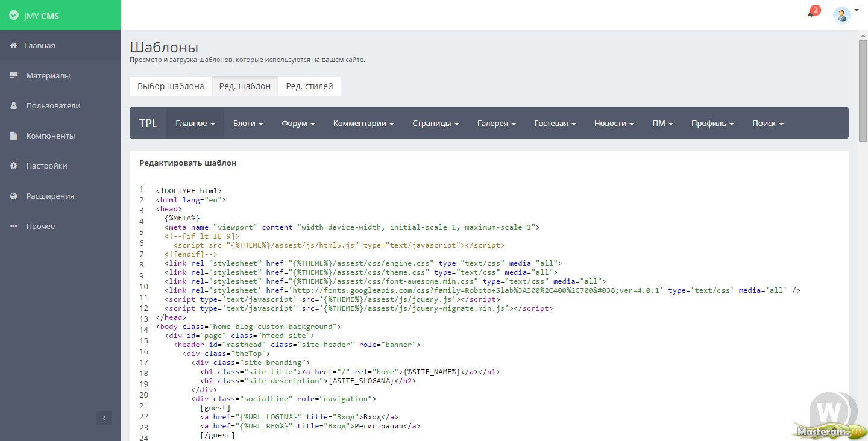Click the file icon beside Компоненты
Image resolution: width=868 pixels, height=441 pixels.
(x=13, y=136)
